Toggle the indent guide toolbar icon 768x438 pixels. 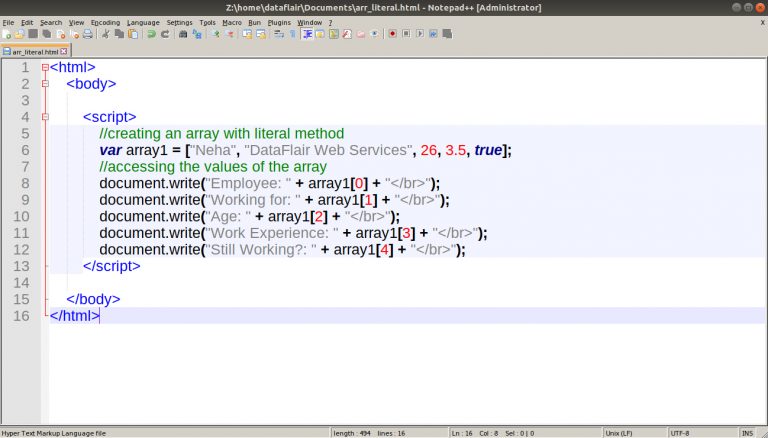(x=307, y=34)
